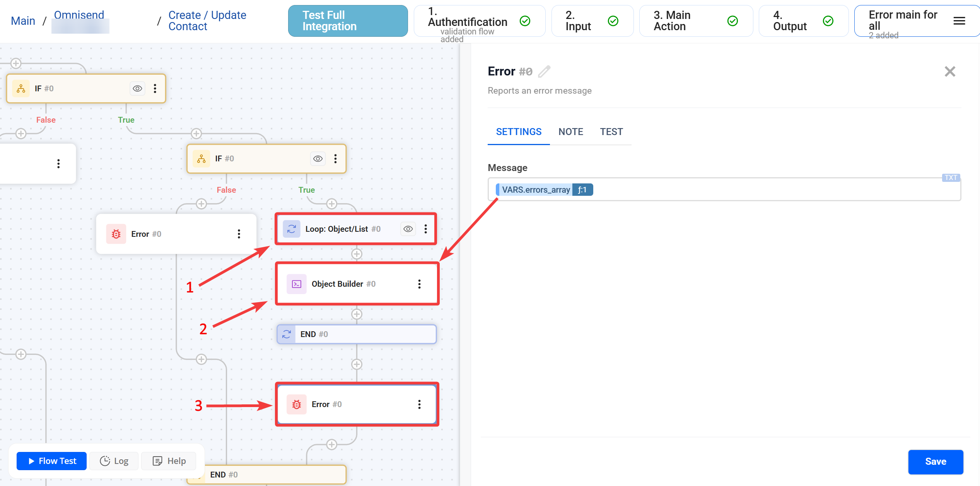Click the bug icon on highlighted Error node
This screenshot has width=980, height=486.
pyautogui.click(x=296, y=404)
